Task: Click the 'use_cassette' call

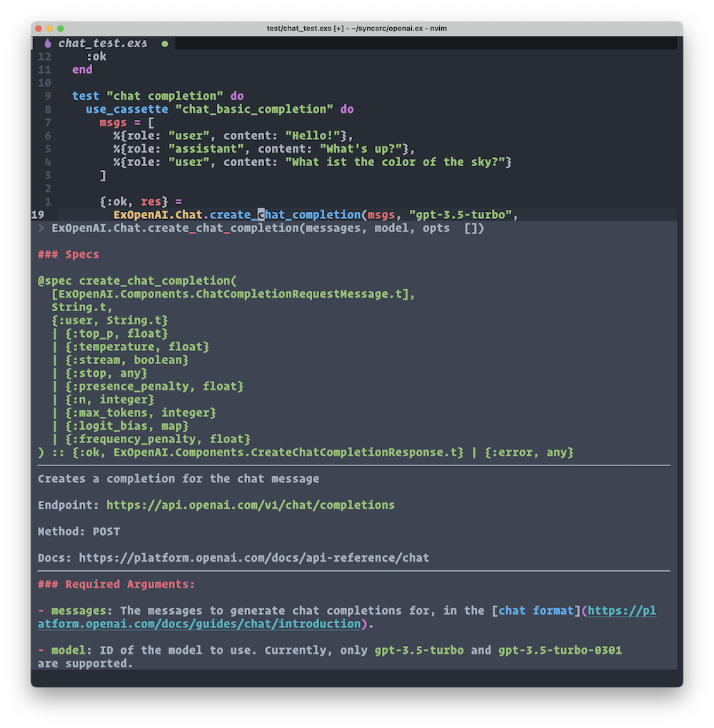Action: click(x=127, y=109)
